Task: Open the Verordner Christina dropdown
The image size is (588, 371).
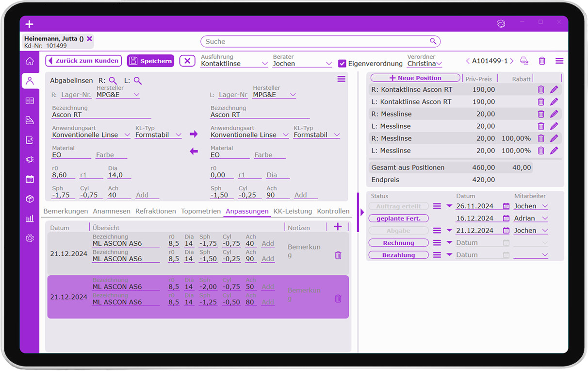Action: tap(439, 64)
